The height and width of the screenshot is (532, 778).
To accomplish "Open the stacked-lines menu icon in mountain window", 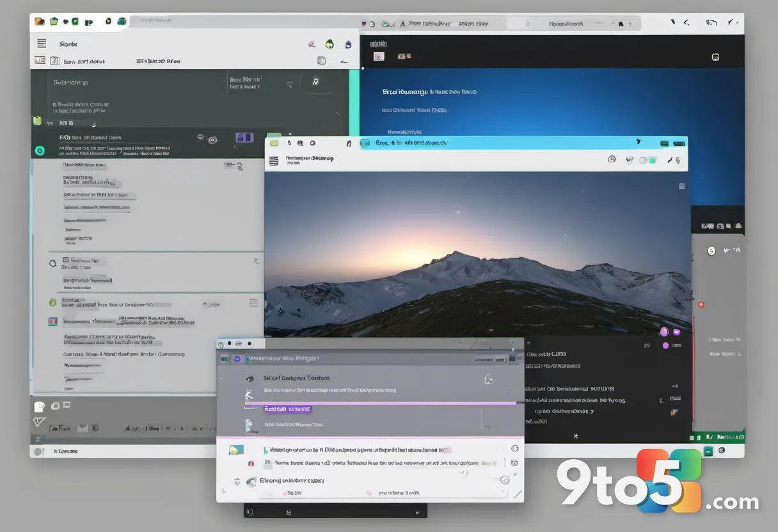I will pyautogui.click(x=274, y=161).
